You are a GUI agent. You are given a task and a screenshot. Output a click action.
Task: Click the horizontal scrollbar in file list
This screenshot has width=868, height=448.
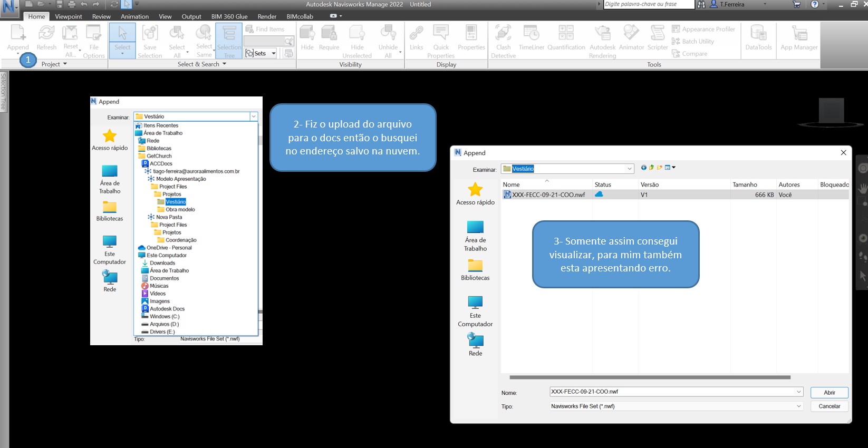(650, 377)
